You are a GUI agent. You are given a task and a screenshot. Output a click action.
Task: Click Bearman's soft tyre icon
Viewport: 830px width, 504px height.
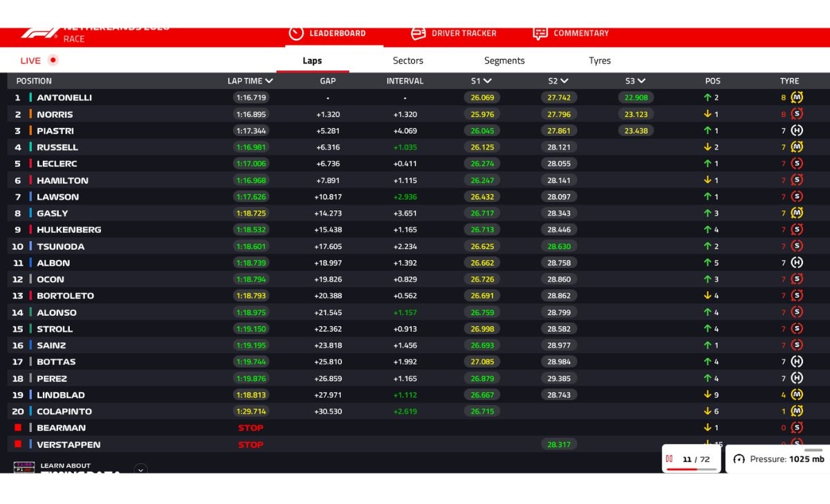point(797,427)
